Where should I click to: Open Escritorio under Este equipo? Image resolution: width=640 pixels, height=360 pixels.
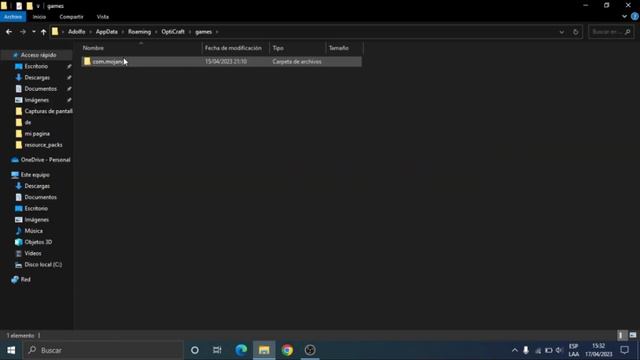[x=36, y=209]
